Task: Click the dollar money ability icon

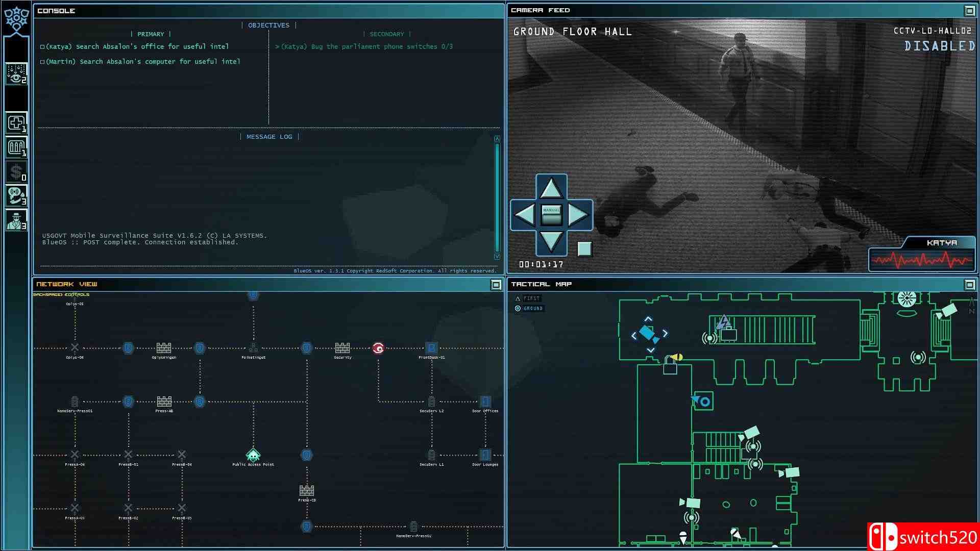Action: (x=16, y=172)
